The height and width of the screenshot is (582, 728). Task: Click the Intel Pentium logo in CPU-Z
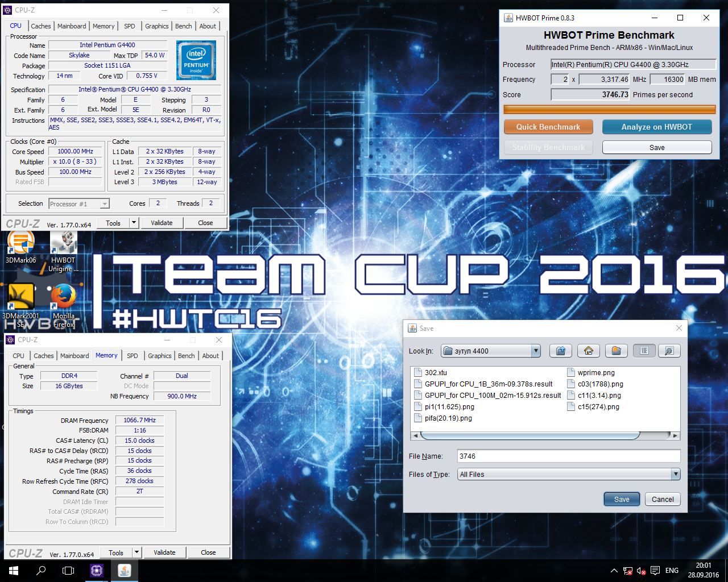click(x=196, y=60)
